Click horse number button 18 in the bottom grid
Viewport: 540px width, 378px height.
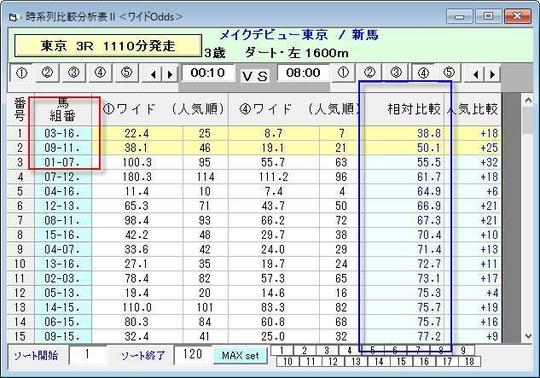470,361
